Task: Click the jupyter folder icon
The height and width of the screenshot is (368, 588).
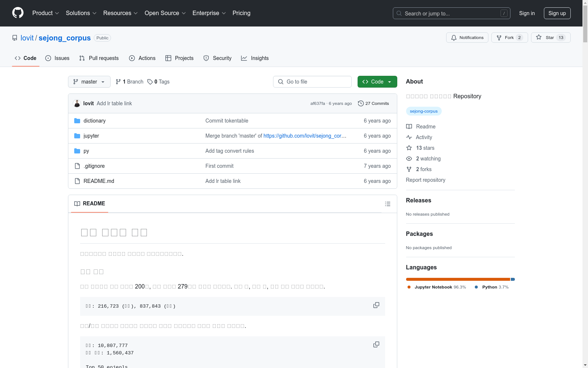Action: click(77, 136)
